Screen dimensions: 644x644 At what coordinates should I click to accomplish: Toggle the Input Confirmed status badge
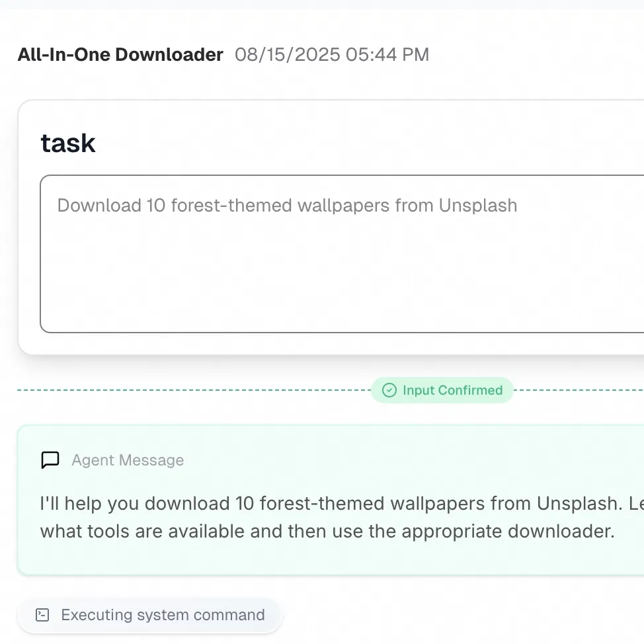pos(442,390)
